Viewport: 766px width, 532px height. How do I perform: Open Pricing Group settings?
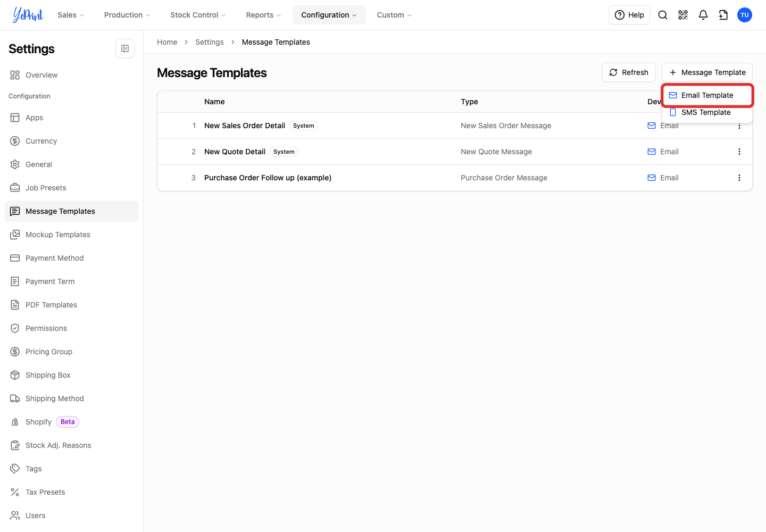[x=71, y=352]
